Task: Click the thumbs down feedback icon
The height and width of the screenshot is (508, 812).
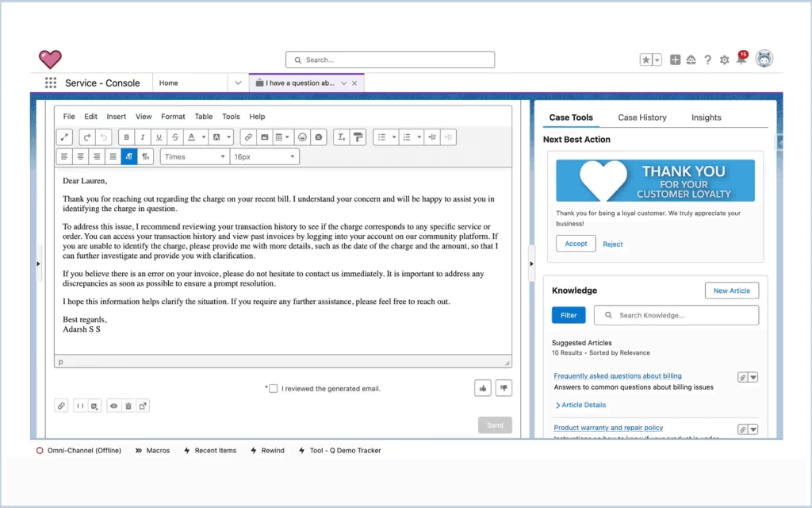Action: click(504, 387)
